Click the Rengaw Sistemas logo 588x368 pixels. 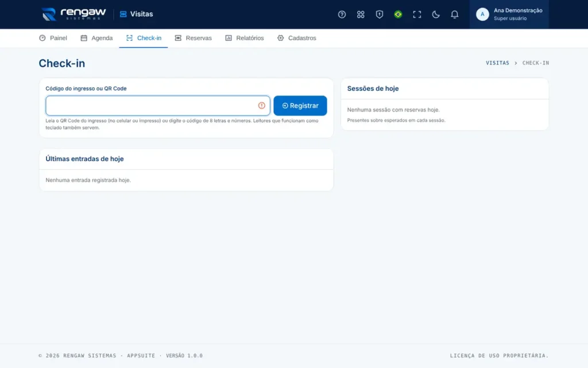click(74, 14)
